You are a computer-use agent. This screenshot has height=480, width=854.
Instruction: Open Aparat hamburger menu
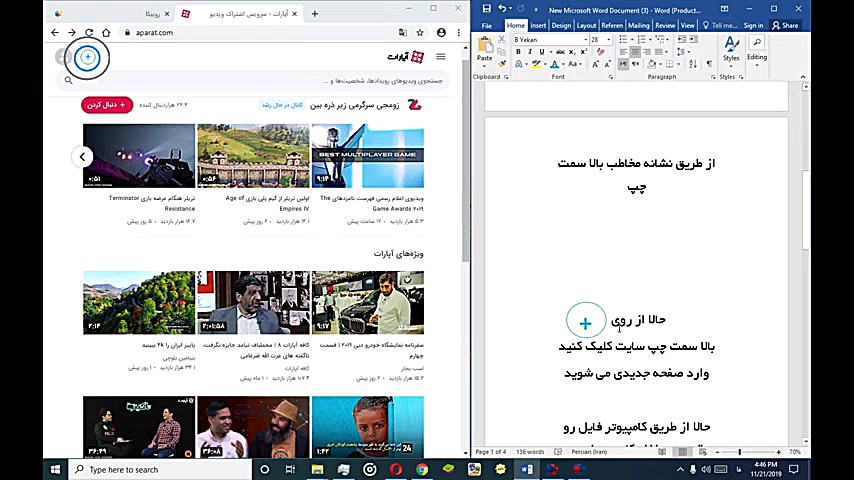click(x=441, y=57)
